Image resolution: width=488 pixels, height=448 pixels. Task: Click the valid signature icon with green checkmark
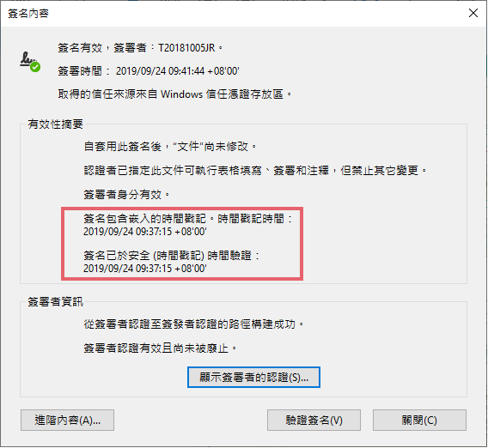click(x=30, y=62)
